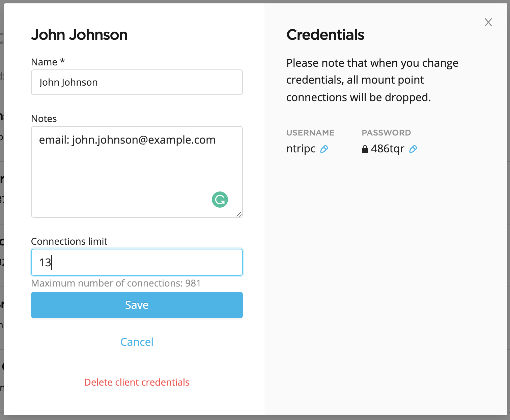Edit the username with the pencil icon

tap(324, 149)
